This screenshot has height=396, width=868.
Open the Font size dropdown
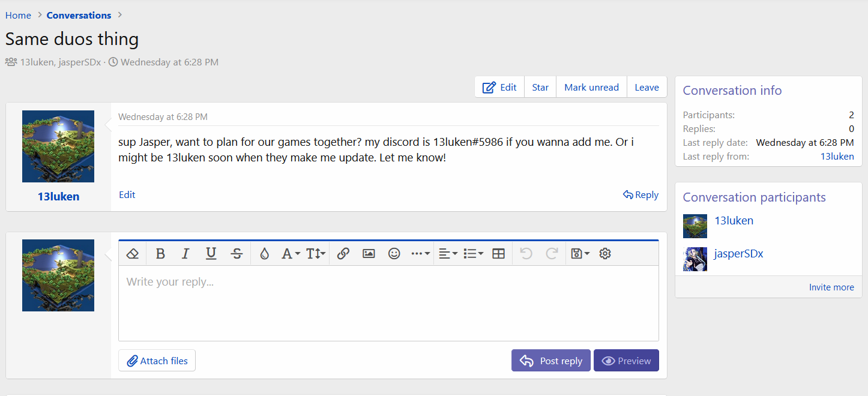[x=316, y=254]
